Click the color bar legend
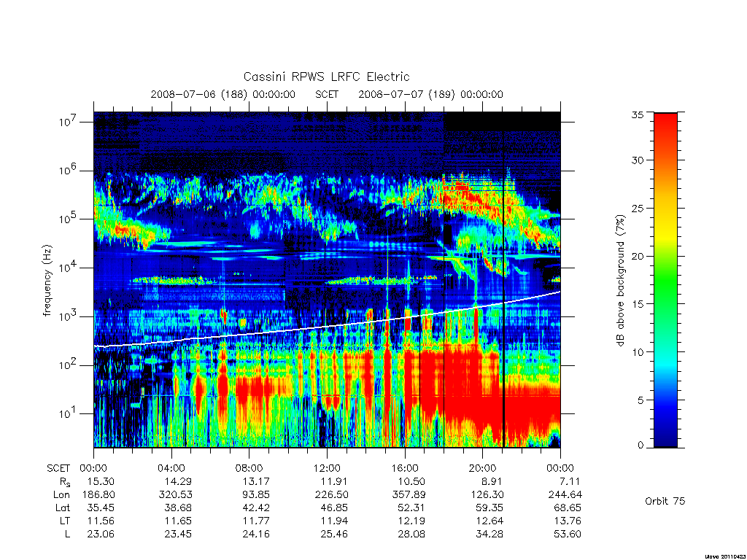Image resolution: width=747 pixels, height=560 pixels. pos(665,280)
